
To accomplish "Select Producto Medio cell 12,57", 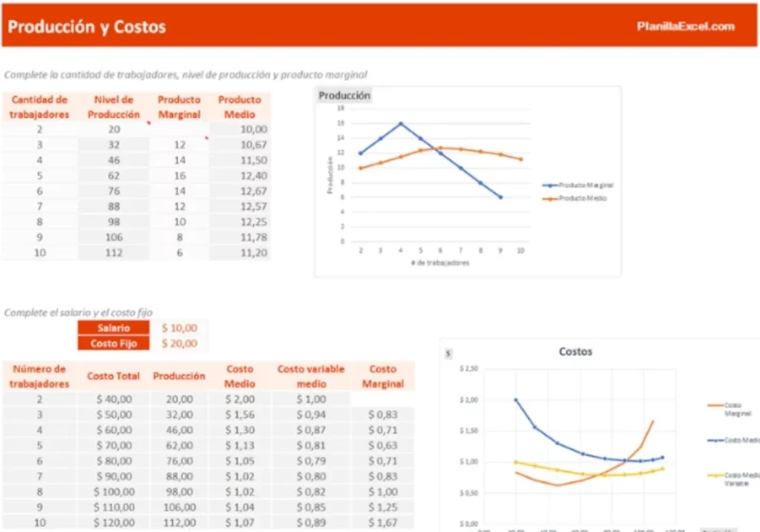I will coord(240,206).
